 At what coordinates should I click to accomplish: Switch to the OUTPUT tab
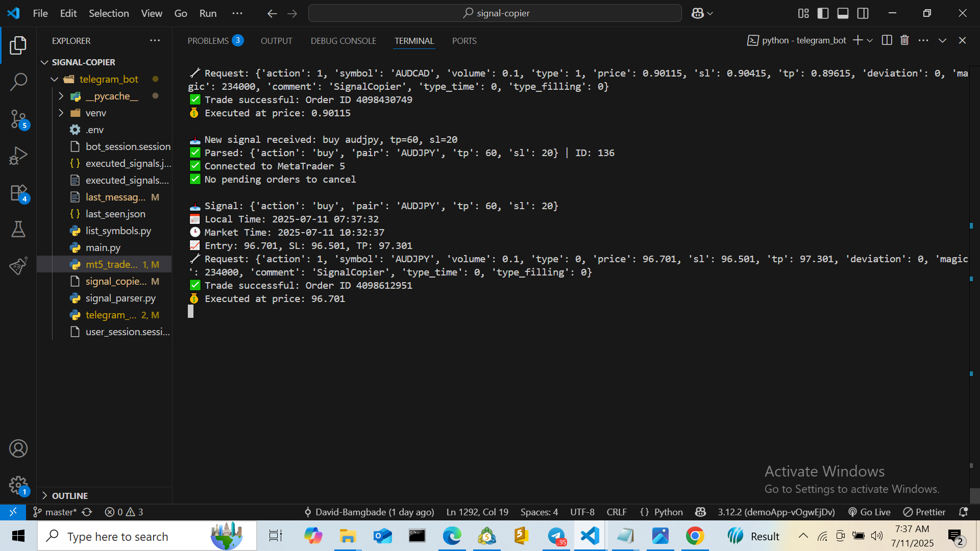coord(277,41)
